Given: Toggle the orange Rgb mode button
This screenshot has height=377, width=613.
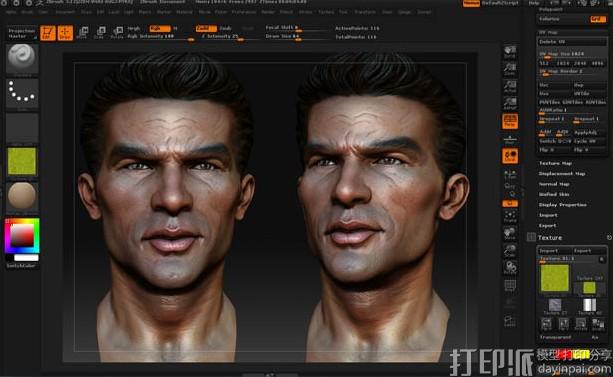Looking at the screenshot, I should point(160,29).
